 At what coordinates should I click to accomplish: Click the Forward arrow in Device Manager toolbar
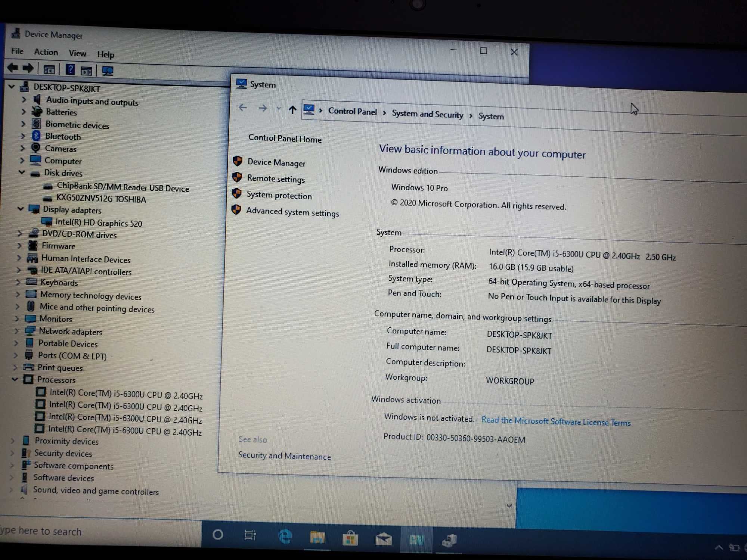(28, 68)
